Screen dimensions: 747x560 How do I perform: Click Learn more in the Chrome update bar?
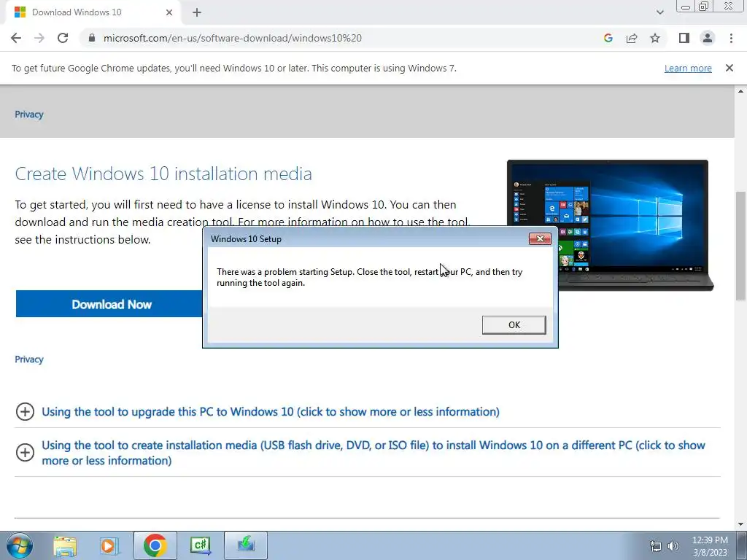point(688,68)
